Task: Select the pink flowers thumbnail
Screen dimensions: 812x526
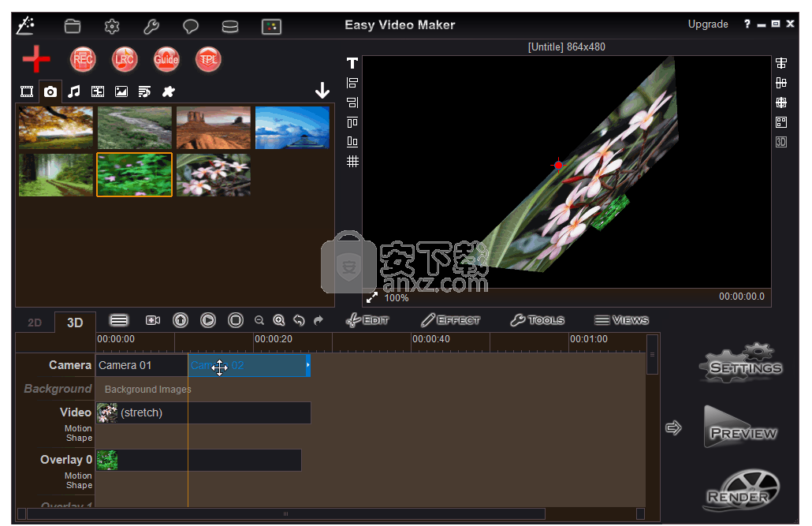Action: 214,174
